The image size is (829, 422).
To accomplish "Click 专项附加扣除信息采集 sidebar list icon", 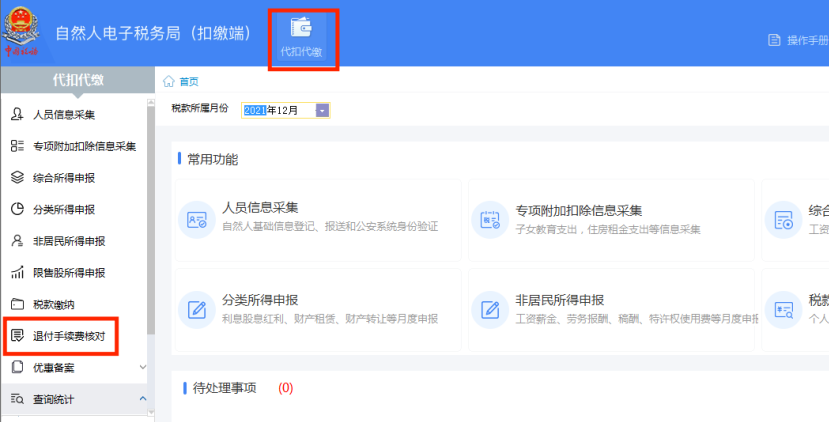I will [x=17, y=146].
